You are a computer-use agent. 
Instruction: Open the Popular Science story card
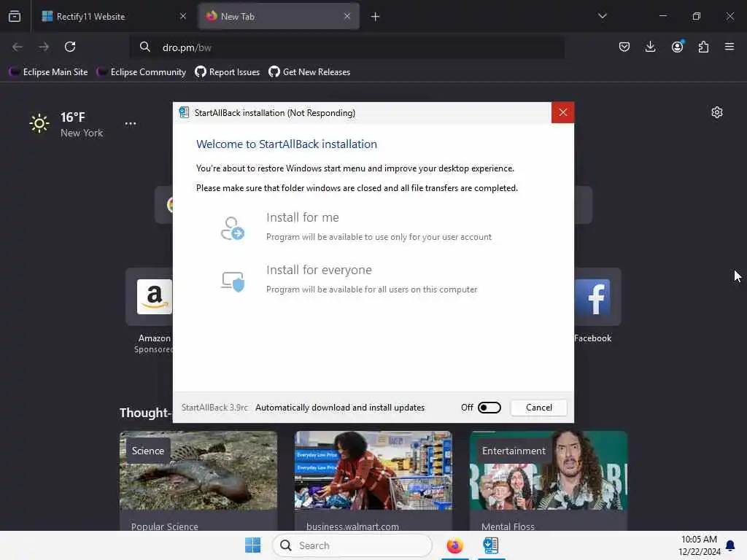(198, 481)
